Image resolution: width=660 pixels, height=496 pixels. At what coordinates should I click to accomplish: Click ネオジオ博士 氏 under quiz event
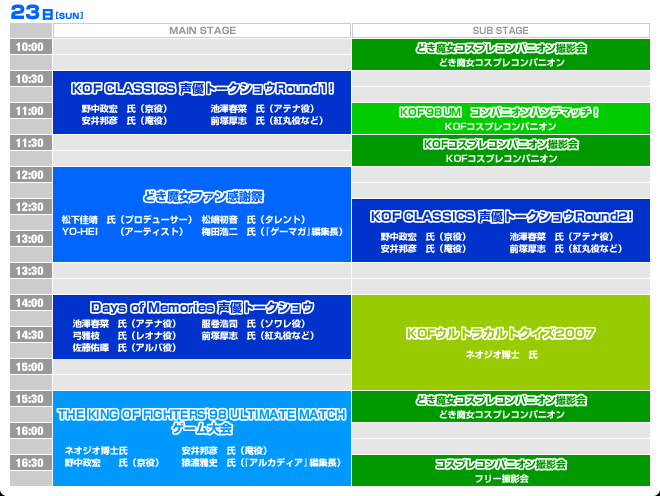pos(501,355)
